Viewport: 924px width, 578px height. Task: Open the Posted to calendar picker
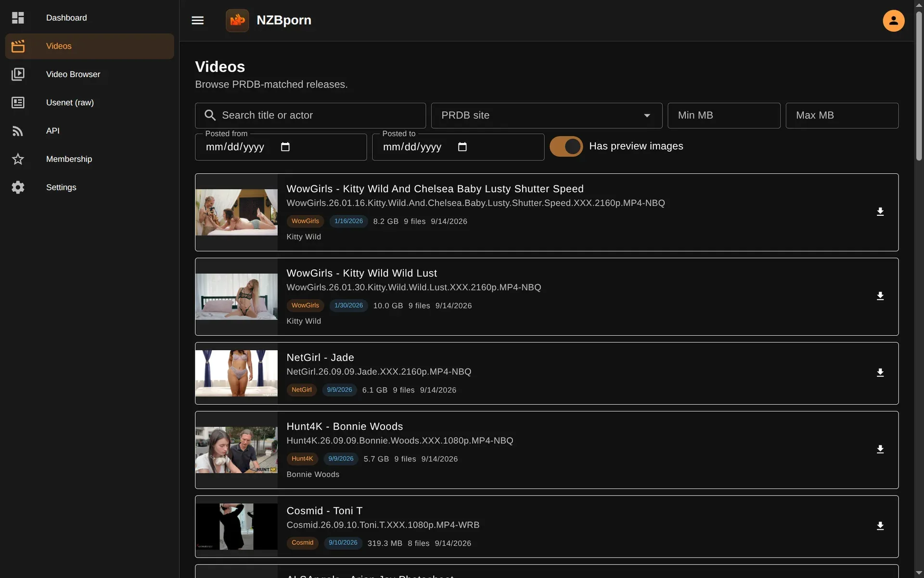462,147
